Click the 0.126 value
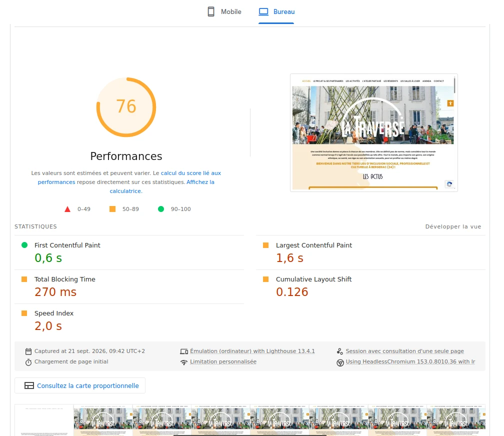 point(292,292)
